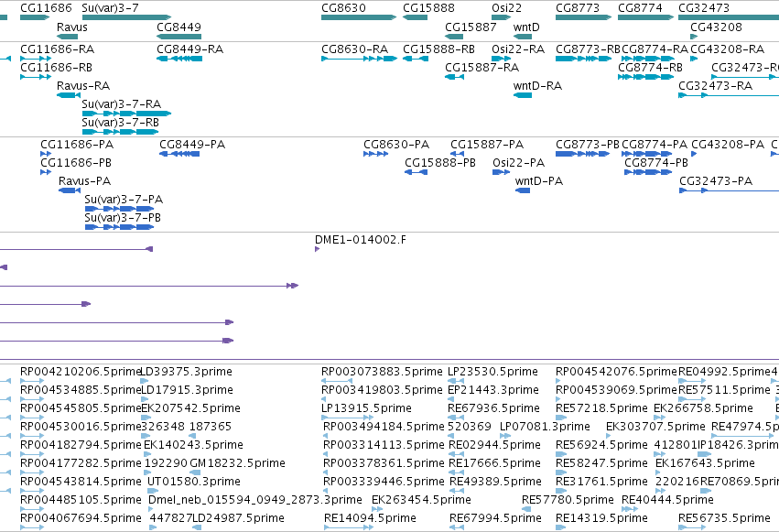Select the Ravus-RA transcript
This screenshot has width=779, height=532.
pos(69,95)
